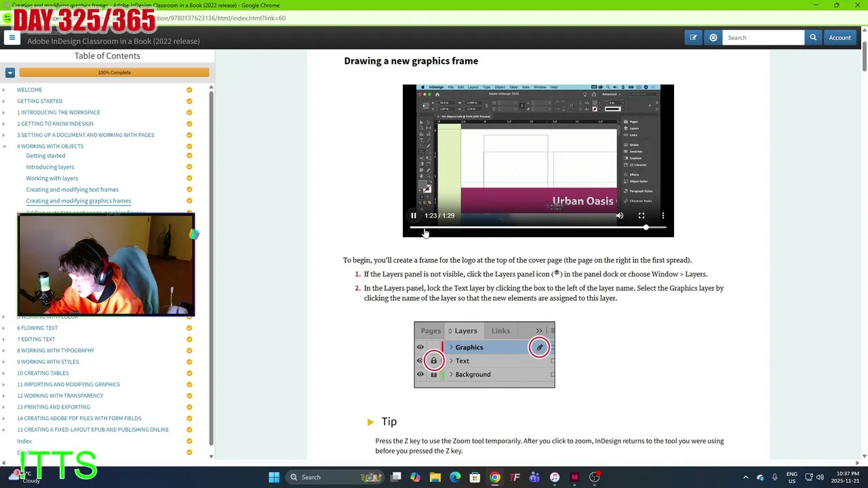Show hidden system tray icons chevron
Viewport: 868px width, 488px height.
click(745, 477)
